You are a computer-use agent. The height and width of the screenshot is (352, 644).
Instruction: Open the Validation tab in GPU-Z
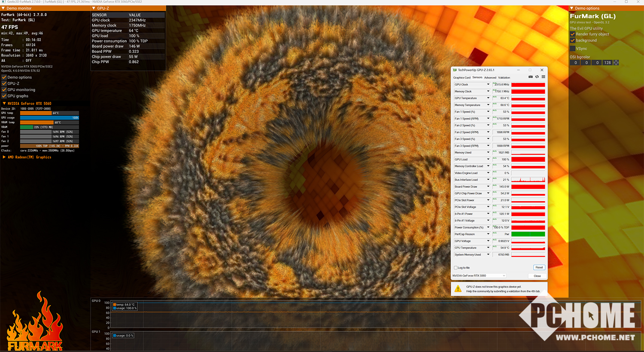(x=504, y=78)
